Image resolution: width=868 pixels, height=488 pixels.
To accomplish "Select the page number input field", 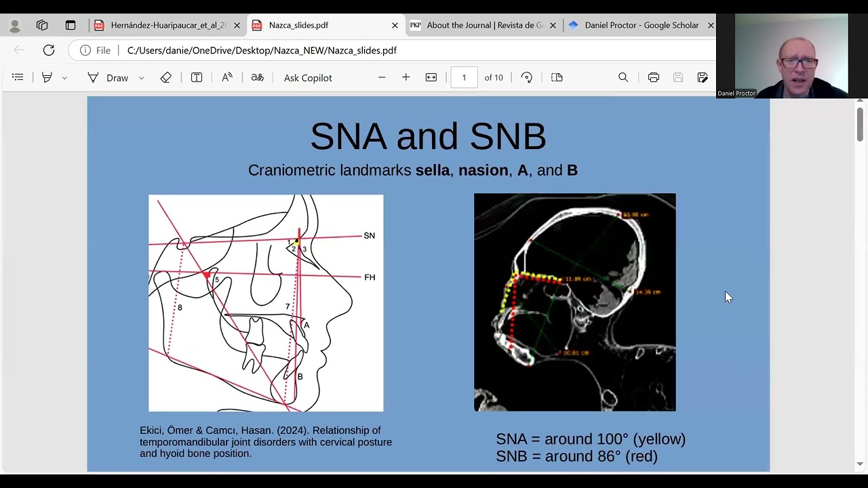I will 464,77.
